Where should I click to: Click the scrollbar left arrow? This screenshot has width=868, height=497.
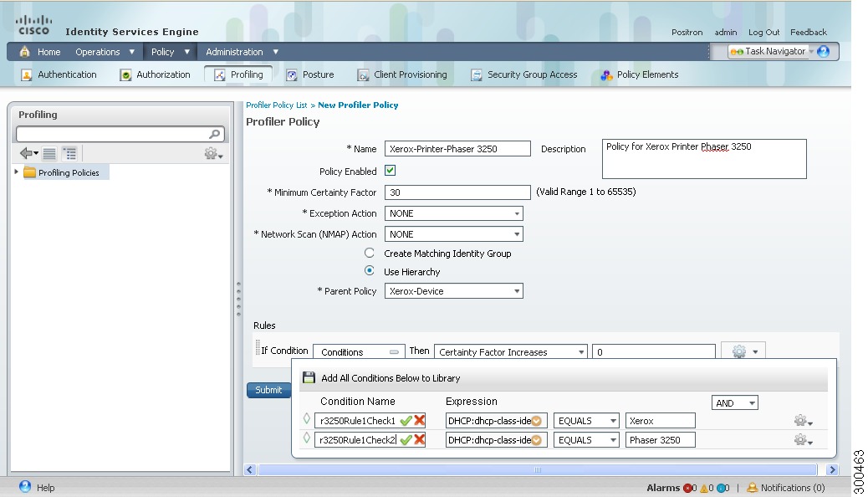pyautogui.click(x=250, y=470)
